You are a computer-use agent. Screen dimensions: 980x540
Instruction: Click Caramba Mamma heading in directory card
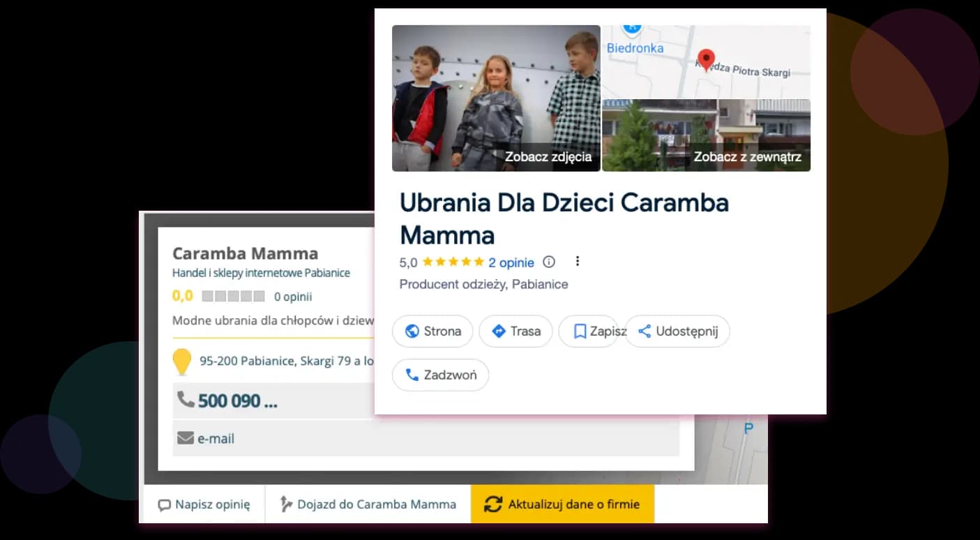(245, 253)
